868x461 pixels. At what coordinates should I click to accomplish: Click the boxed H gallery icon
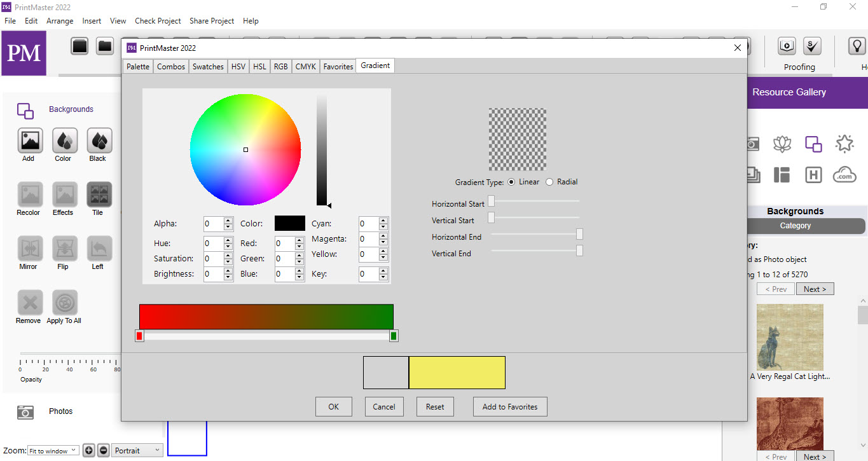point(813,175)
